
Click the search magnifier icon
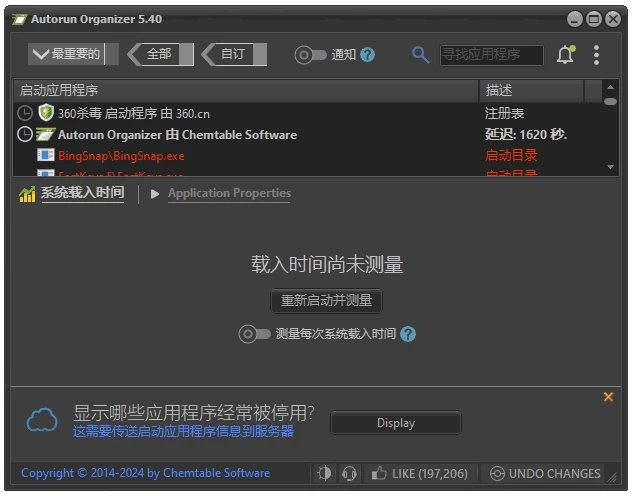click(421, 55)
